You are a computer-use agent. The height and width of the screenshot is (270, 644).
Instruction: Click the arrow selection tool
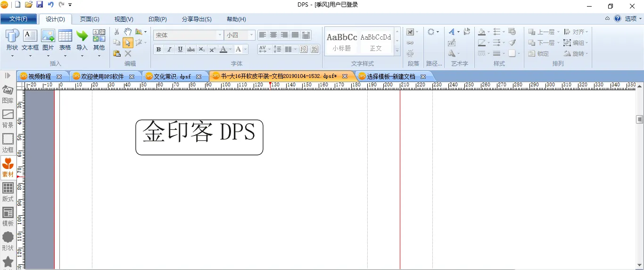click(128, 43)
